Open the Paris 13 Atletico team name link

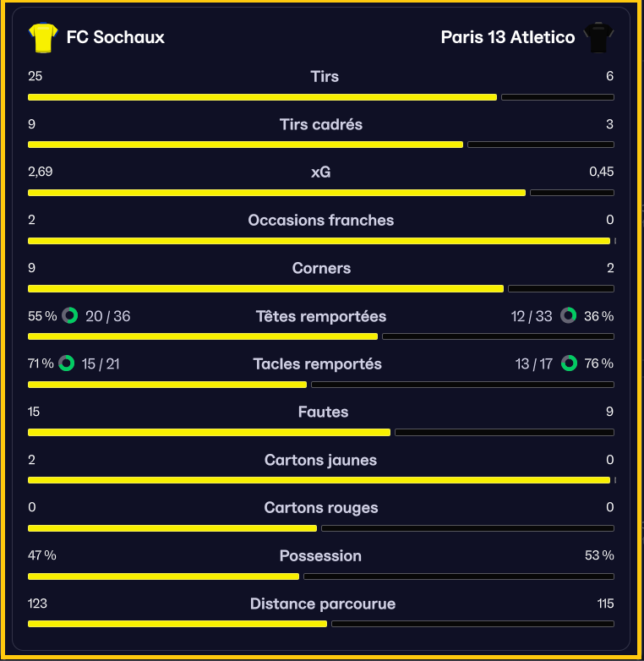coord(508,37)
